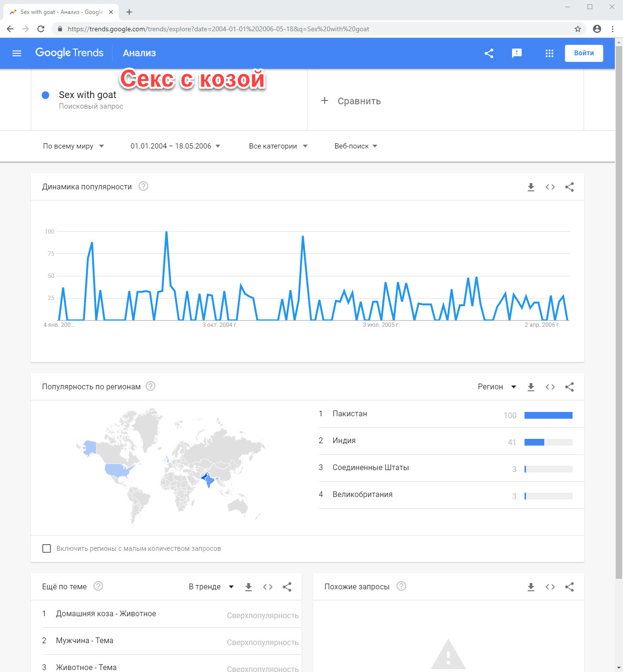Open the Домашняя коза - Животное topic
The height and width of the screenshot is (672, 623).
pyautogui.click(x=106, y=614)
